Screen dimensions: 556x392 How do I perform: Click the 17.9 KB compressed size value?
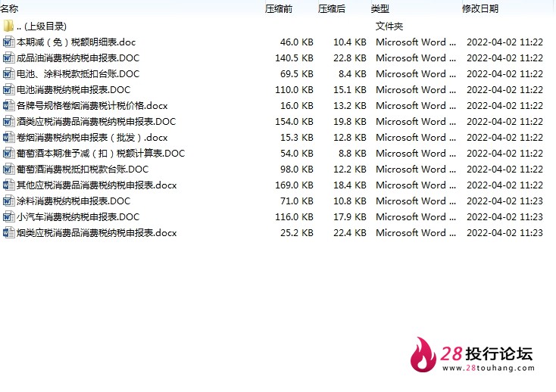pos(350,217)
